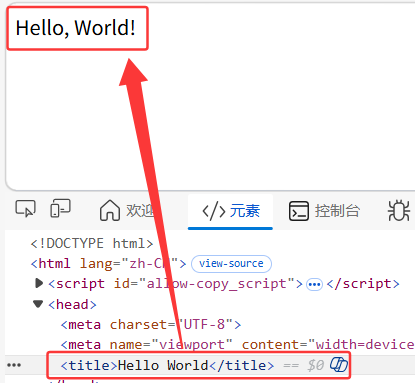The image size is (415, 383).
Task: Expand the allow-copy_script script node
Action: tap(39, 284)
